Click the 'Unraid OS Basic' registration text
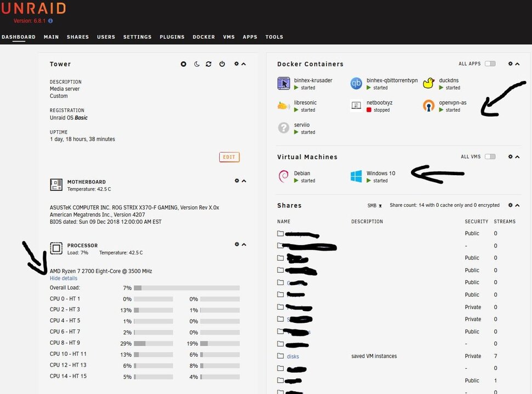The image size is (532, 394). [x=68, y=118]
